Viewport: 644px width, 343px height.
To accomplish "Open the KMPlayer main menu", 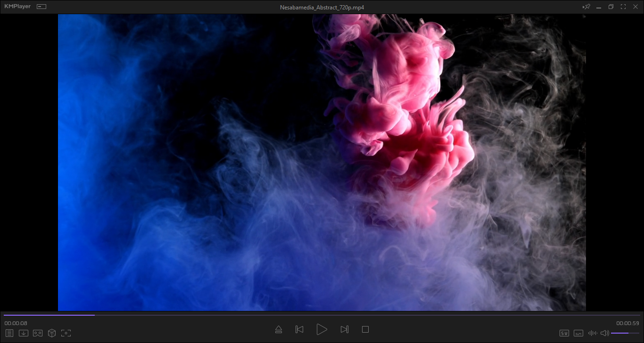I will [17, 7].
